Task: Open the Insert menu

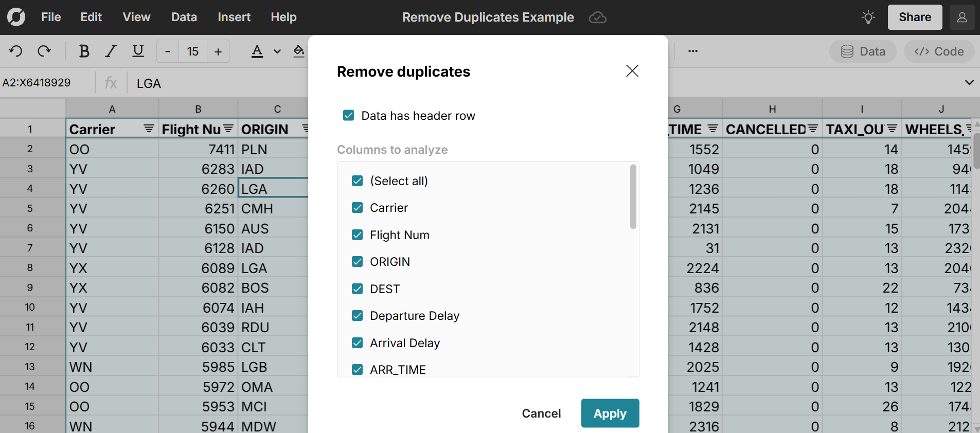Action: click(234, 17)
